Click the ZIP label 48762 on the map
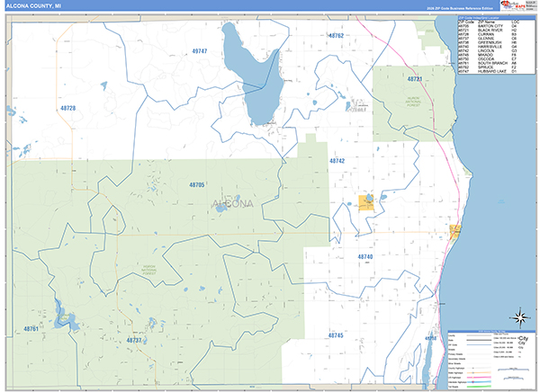Image resolution: width=540 pixels, height=392 pixels. 336,35
